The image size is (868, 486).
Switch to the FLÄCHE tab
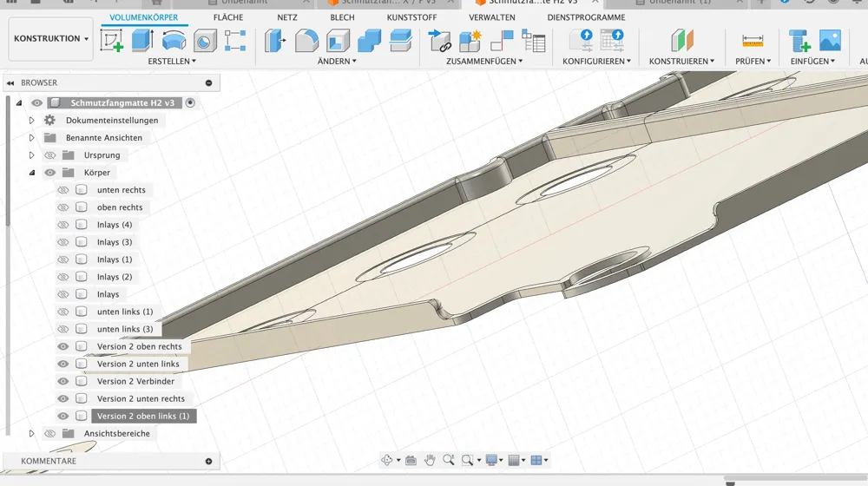(228, 17)
